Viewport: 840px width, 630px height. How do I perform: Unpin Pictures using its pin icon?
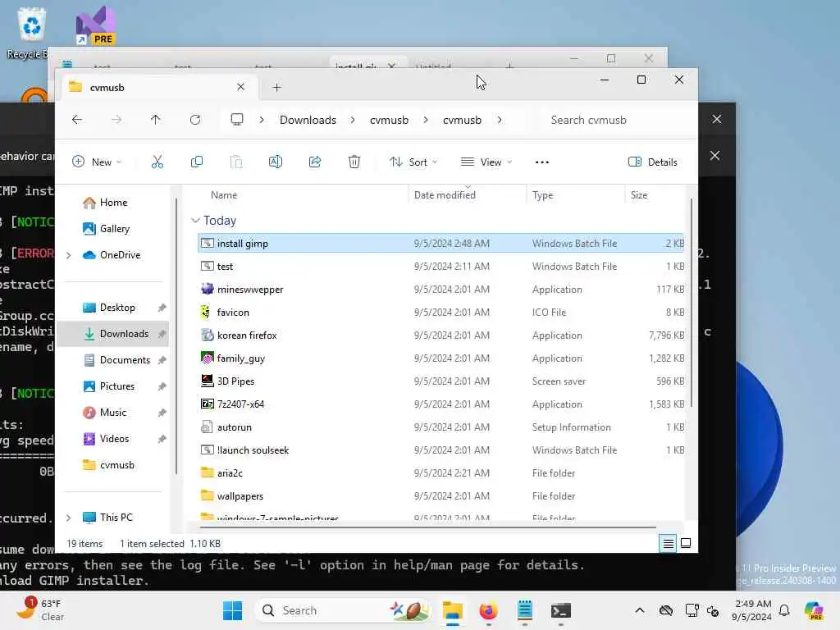coord(162,386)
